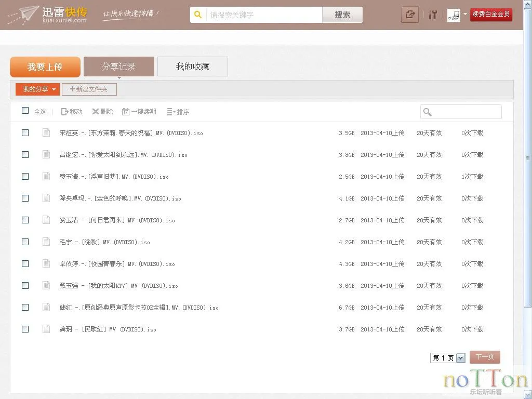Switch to the 我的收藏 tab
Screen dimensions: 532x399
(192, 66)
